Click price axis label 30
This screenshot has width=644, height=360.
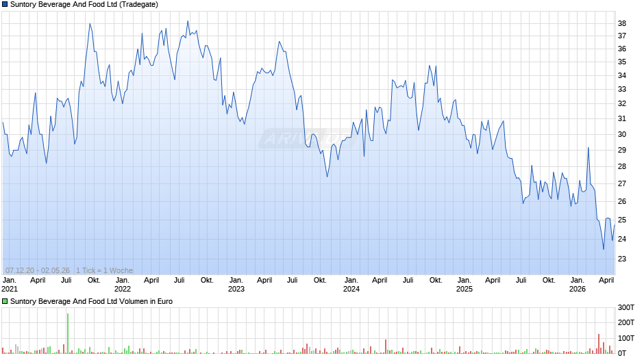click(622, 134)
